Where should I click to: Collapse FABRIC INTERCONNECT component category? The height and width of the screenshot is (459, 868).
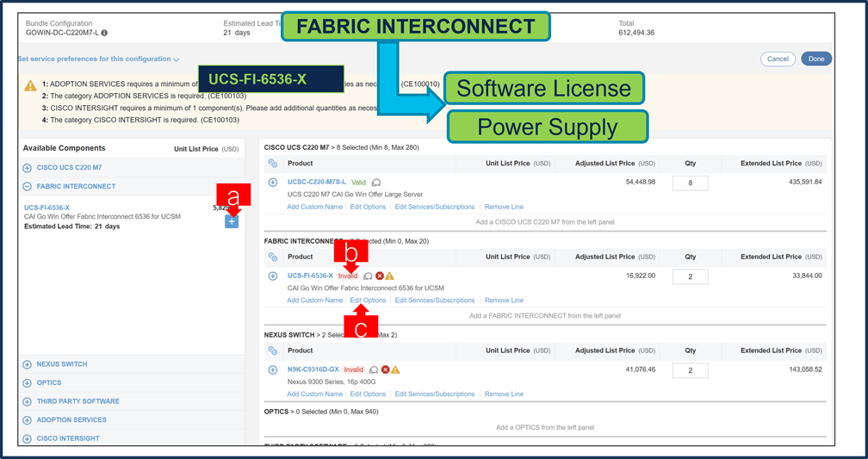(28, 187)
